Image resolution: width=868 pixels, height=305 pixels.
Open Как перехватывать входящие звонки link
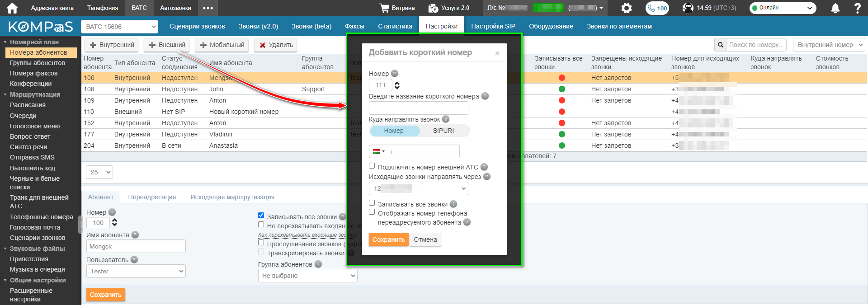(308, 235)
